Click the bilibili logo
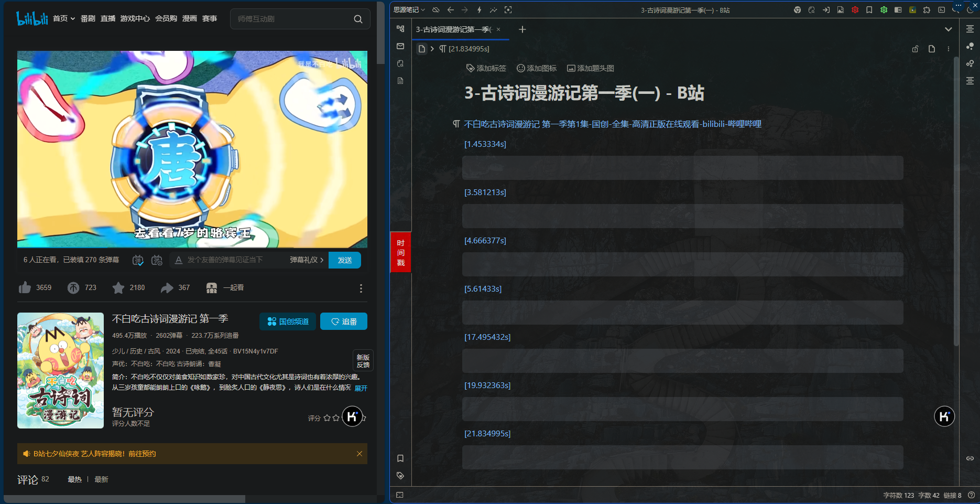 click(32, 18)
